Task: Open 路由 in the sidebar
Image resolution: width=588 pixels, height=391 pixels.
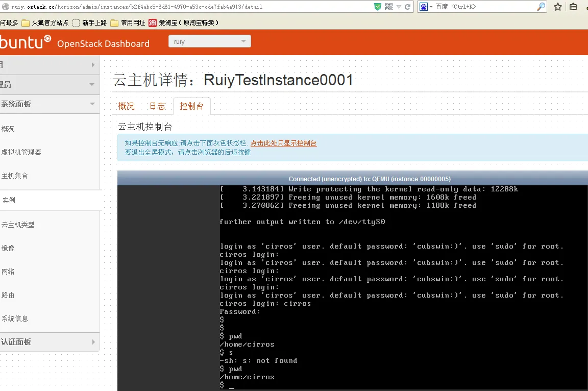Action: [x=8, y=296]
